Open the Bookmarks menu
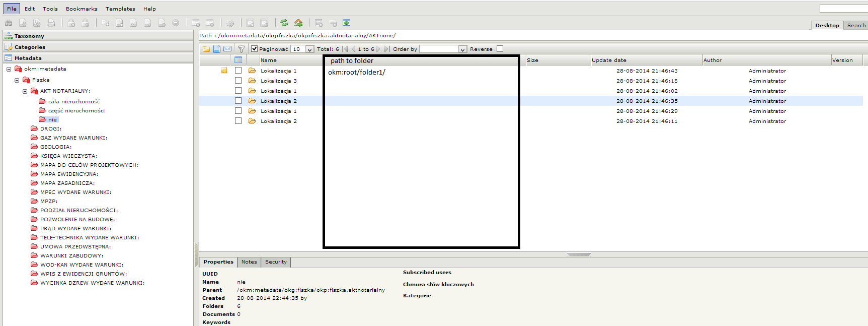 click(x=82, y=9)
